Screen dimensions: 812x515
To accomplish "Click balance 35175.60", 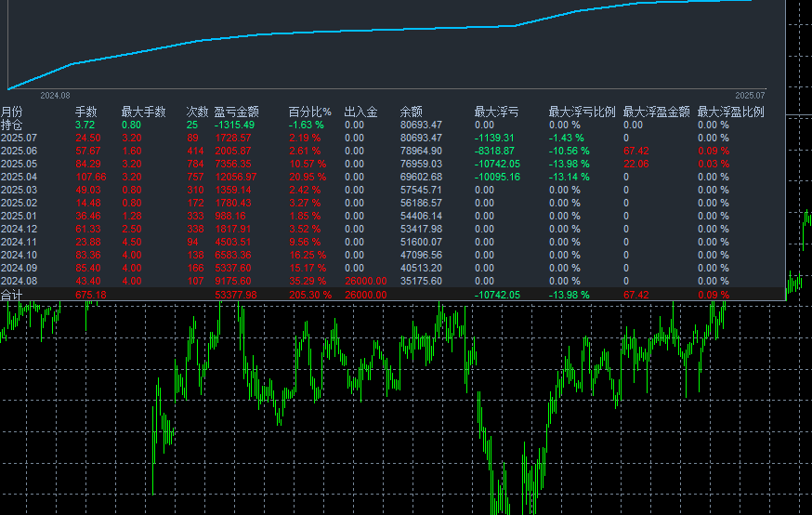I will [x=421, y=281].
